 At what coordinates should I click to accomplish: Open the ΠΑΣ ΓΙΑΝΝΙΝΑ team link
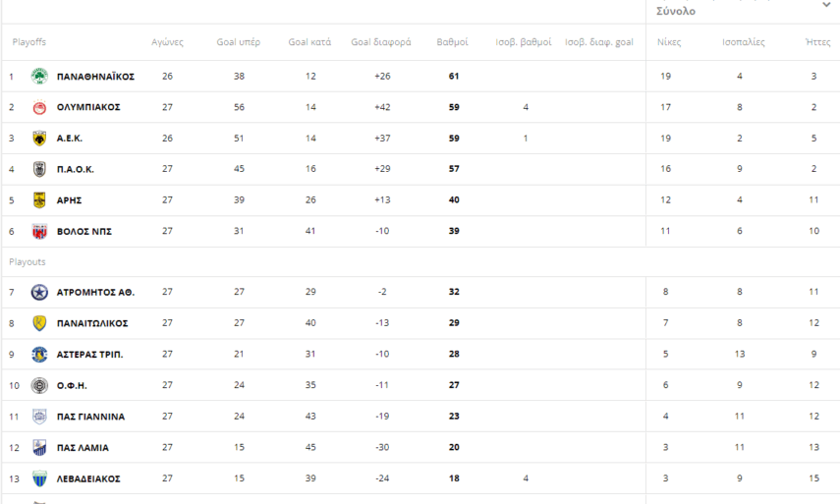coord(90,417)
